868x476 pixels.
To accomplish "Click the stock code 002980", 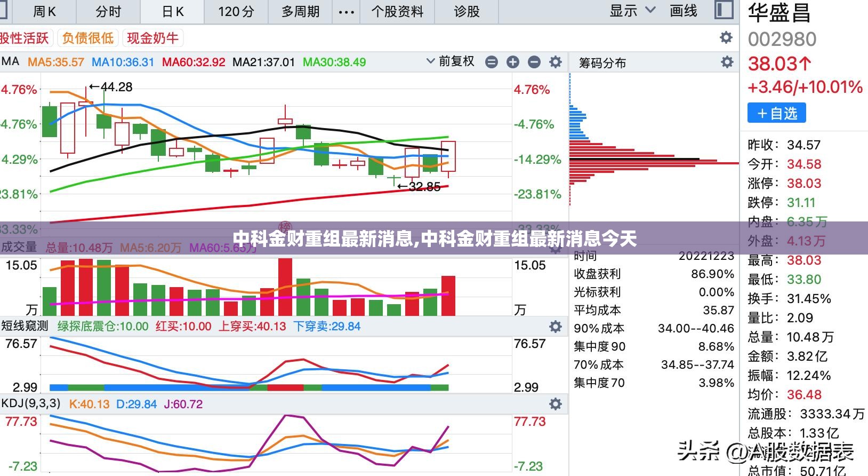I will coord(782,39).
